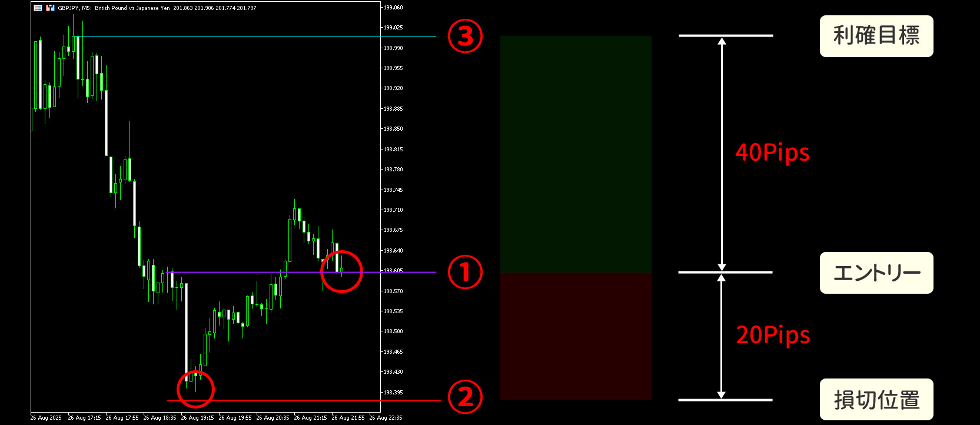Click the circled number 2 marker

click(465, 397)
